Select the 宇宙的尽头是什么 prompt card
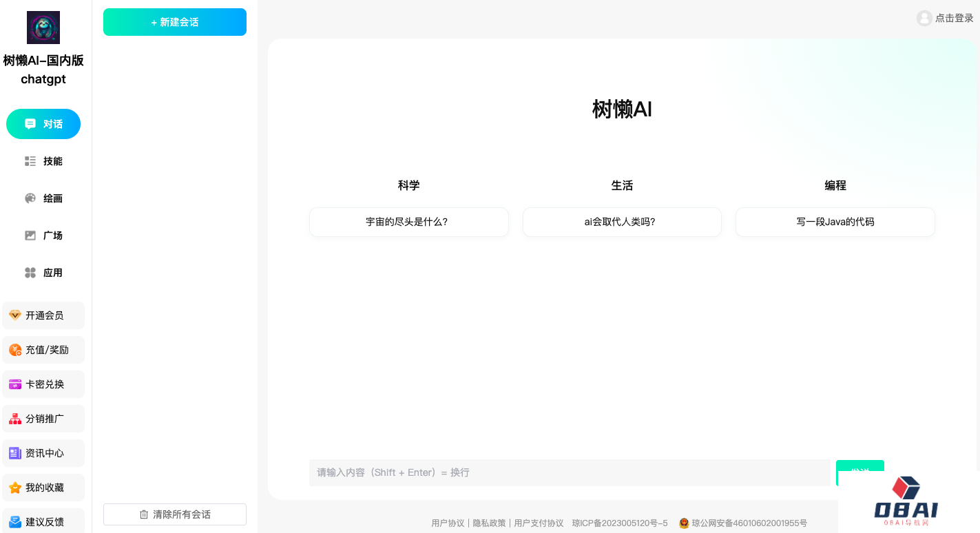Image resolution: width=980 pixels, height=533 pixels. [408, 222]
